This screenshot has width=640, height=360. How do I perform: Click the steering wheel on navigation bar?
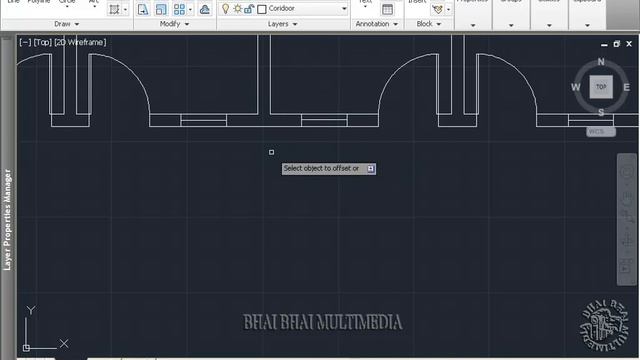click(627, 172)
